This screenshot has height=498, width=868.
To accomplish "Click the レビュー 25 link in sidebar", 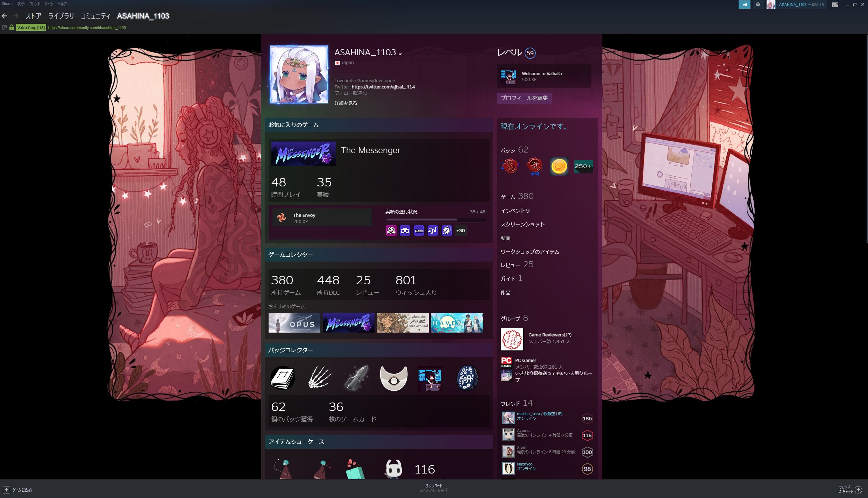I will [x=517, y=265].
